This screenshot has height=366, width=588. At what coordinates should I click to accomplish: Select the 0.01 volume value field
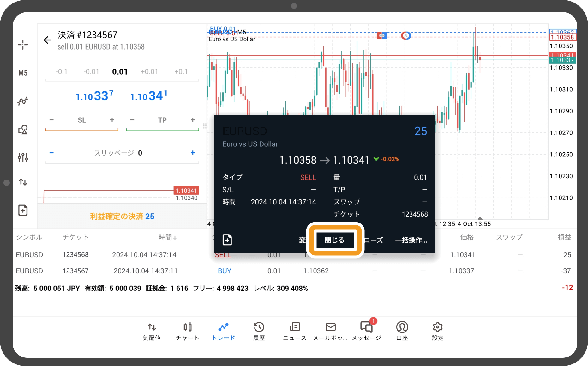(120, 72)
